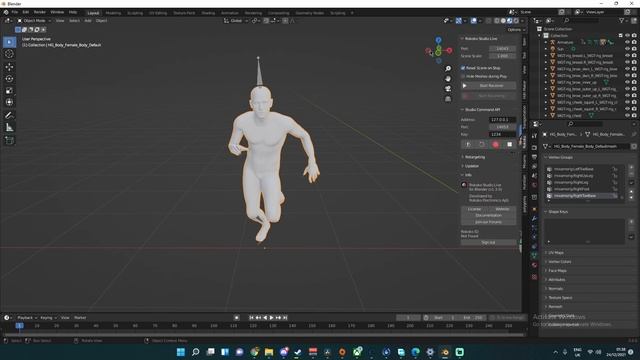Open the Tool properties tab icon
The image size is (640, 360).
coord(534,136)
